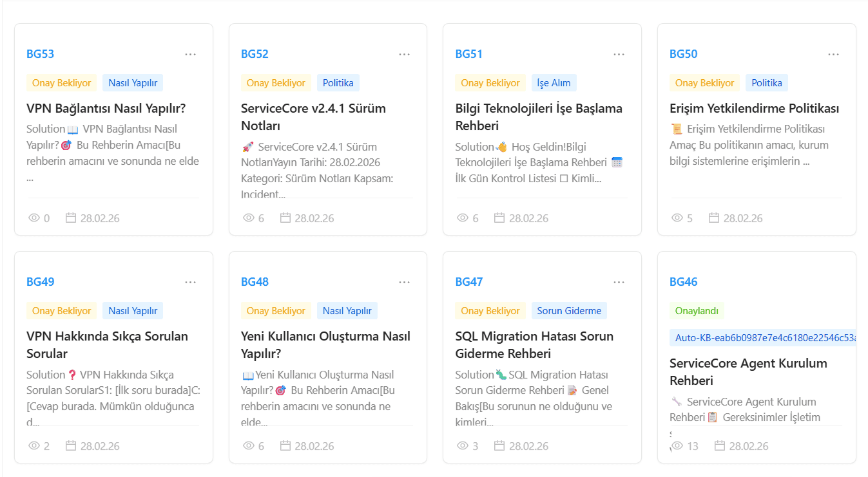Click the 'İşe Alım' category tag

[554, 83]
